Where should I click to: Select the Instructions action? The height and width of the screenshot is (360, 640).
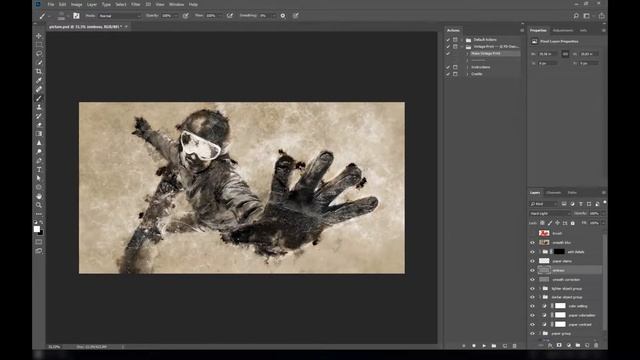coord(481,67)
